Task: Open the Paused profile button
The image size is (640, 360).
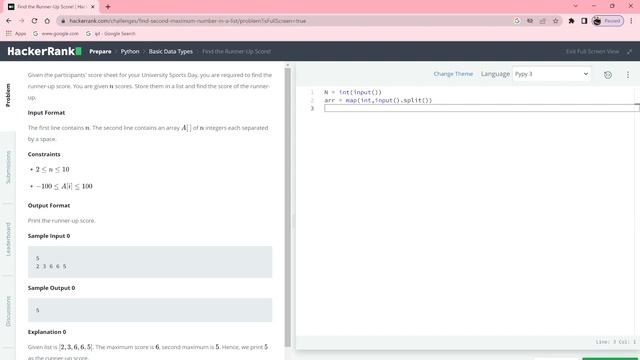Action: [x=608, y=21]
